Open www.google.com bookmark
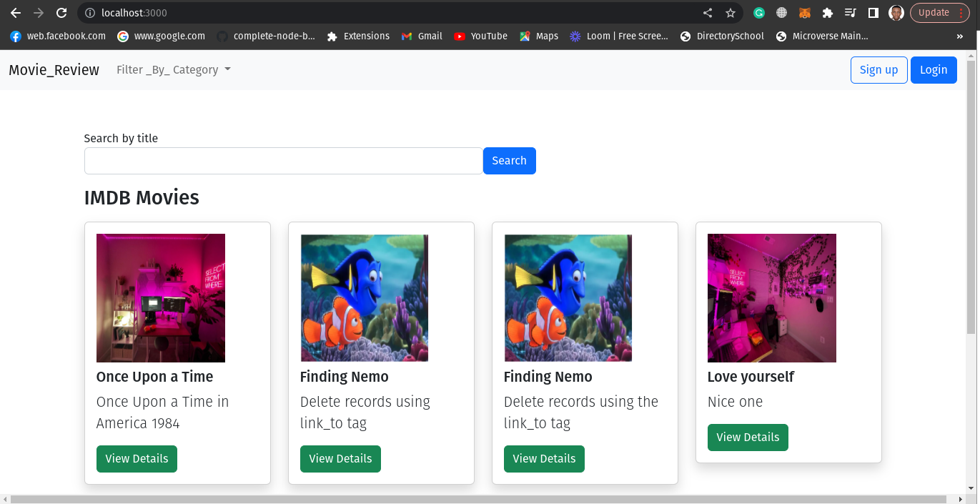Screen dimensions: 980x504 (161, 36)
